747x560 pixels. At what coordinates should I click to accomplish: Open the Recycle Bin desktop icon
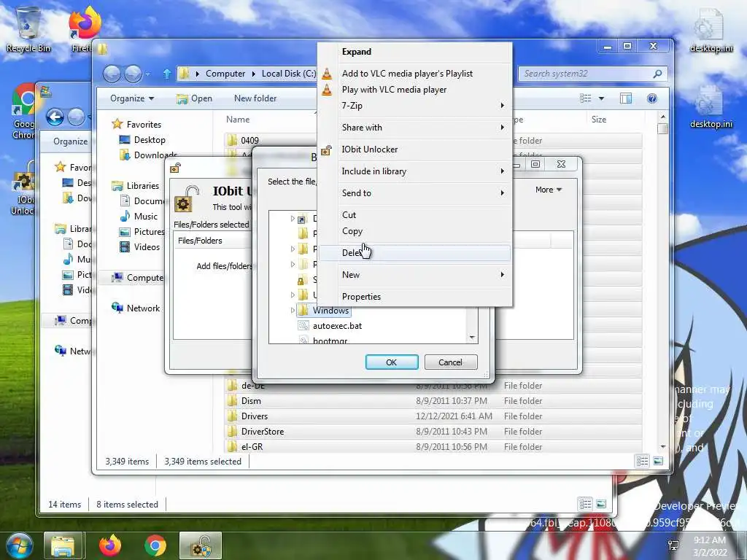[28, 28]
